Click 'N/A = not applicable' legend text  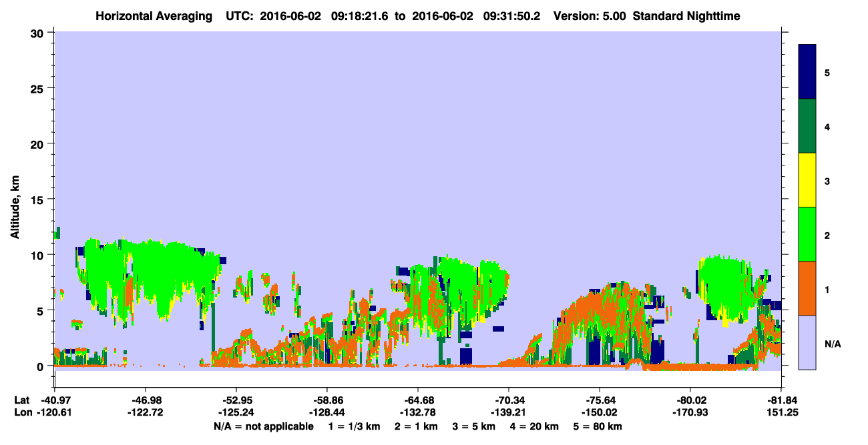[x=264, y=426]
